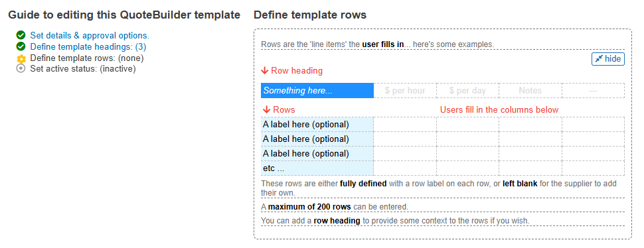Click green checkmark beside Set details
This screenshot has height=248, width=644.
(21, 35)
